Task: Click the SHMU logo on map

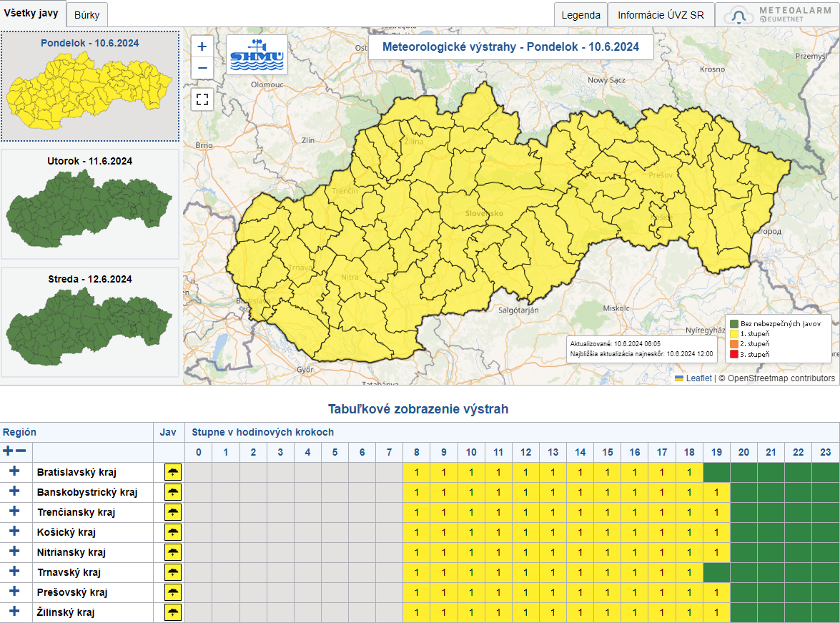Action: tap(257, 55)
